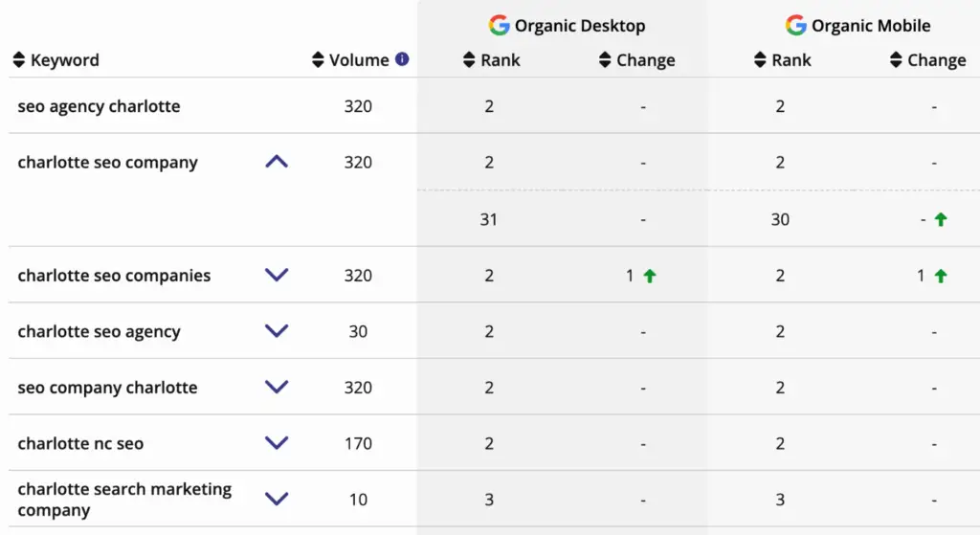
Task: Expand the charlotte nc seo row
Action: click(277, 443)
